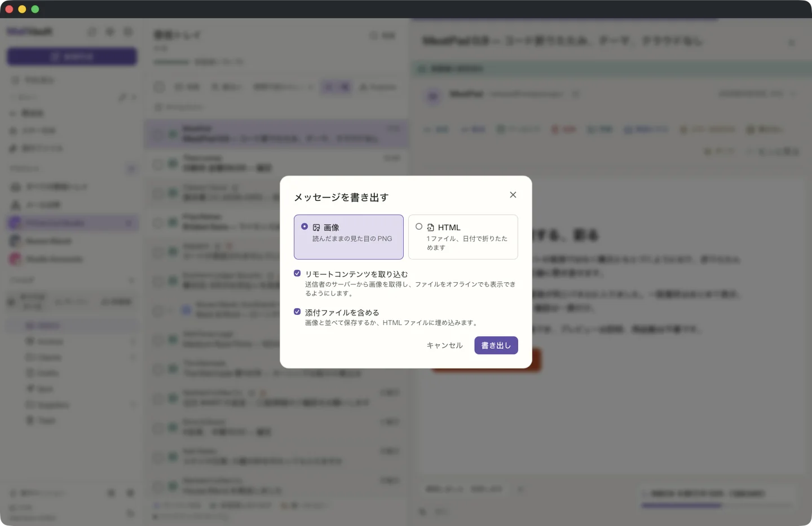Click the 読んだままの見た目の PNG description

[x=352, y=239]
